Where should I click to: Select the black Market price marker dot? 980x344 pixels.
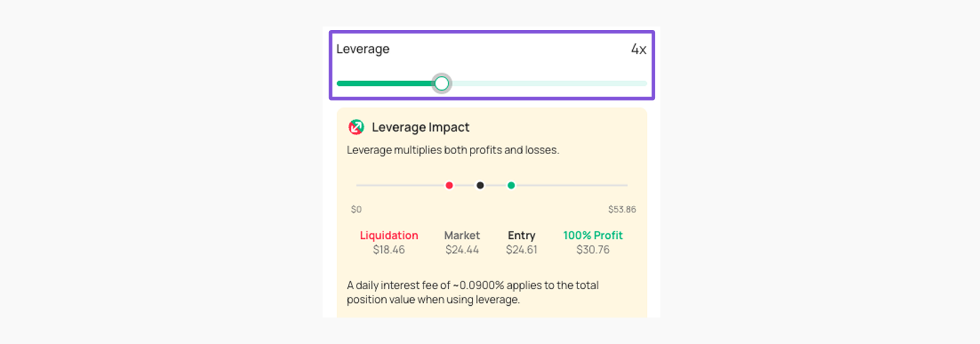point(480,185)
